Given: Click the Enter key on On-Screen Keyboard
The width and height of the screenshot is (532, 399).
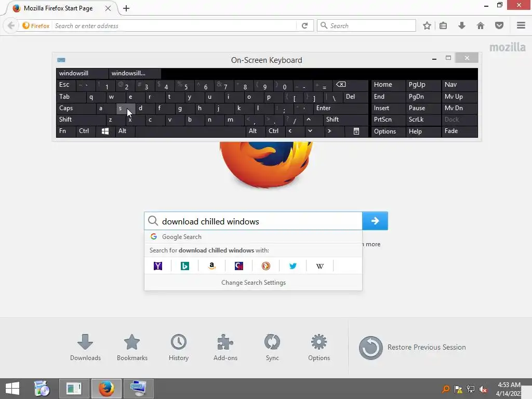Looking at the screenshot, I should (341, 108).
